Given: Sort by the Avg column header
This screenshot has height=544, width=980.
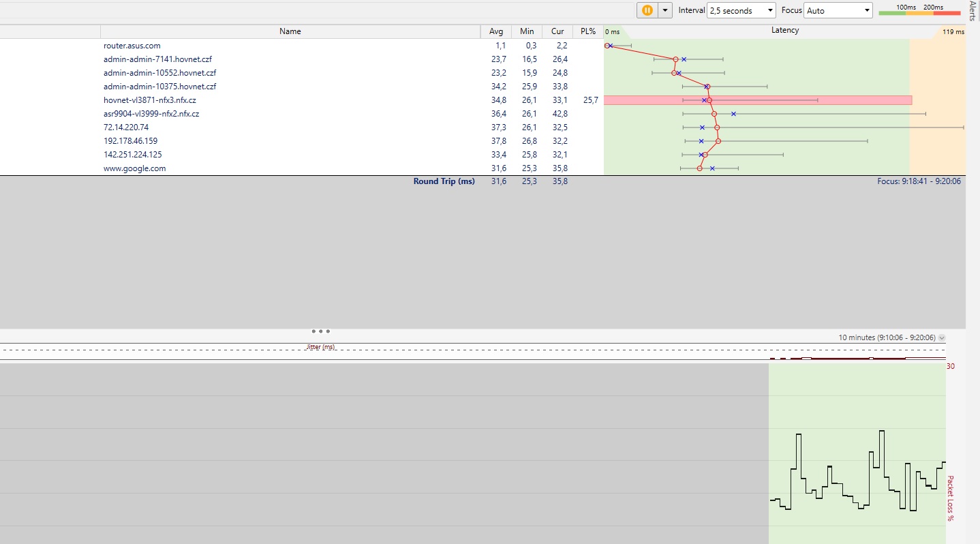Looking at the screenshot, I should (x=495, y=31).
